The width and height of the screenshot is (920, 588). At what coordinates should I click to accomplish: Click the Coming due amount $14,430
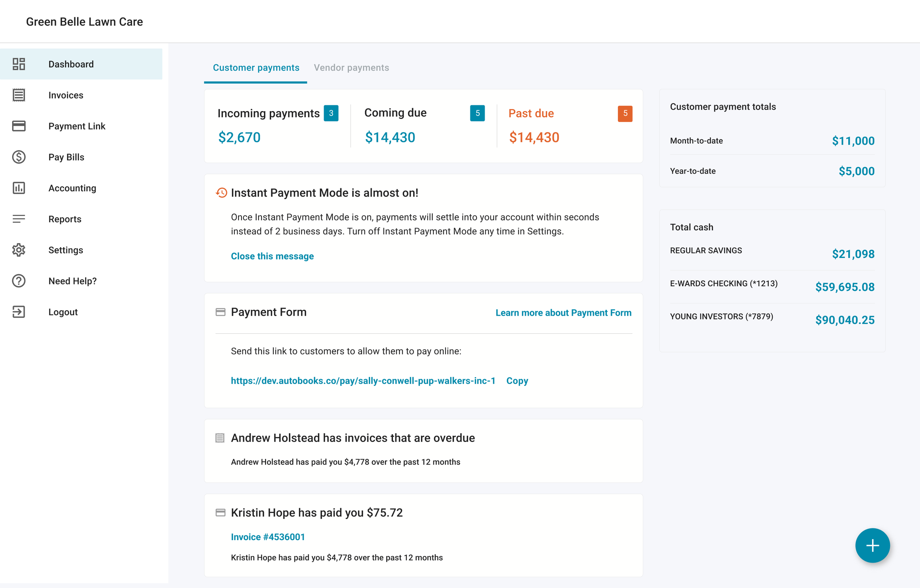pos(390,137)
